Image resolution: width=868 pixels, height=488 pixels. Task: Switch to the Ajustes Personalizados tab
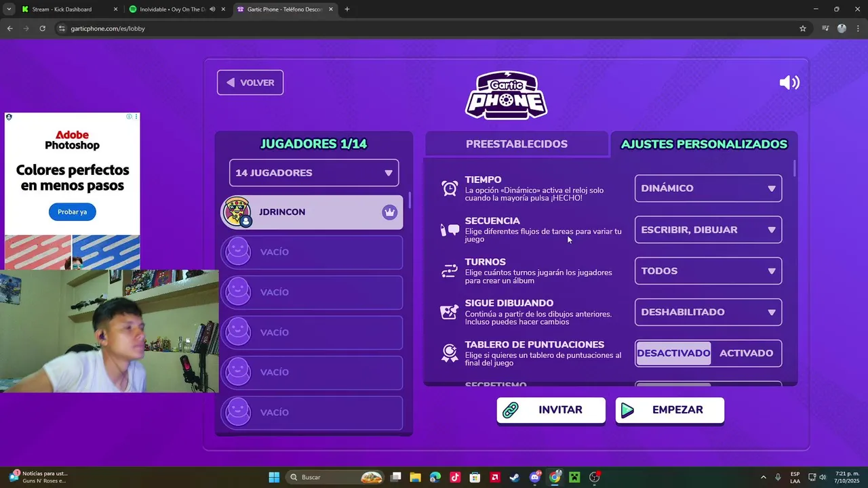(x=704, y=144)
